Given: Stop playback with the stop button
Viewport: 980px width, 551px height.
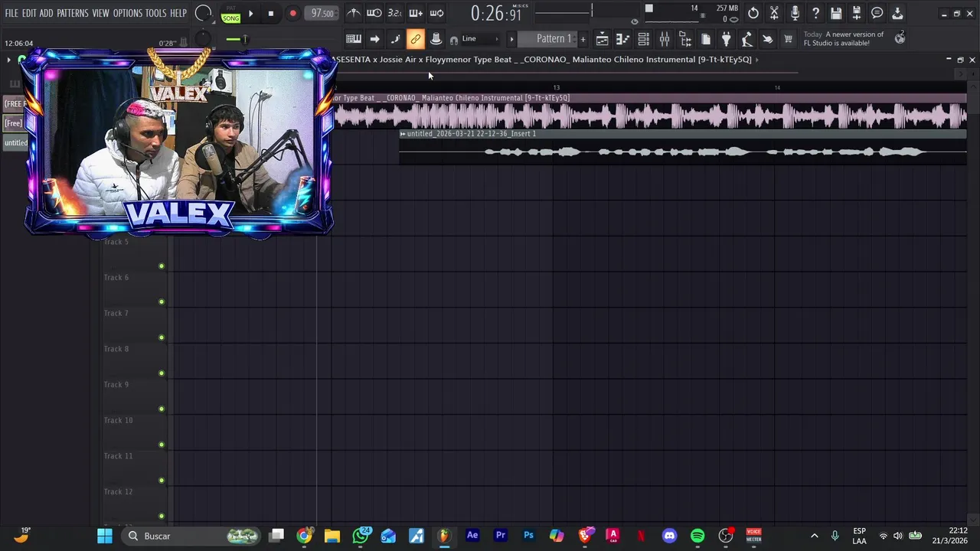Looking at the screenshot, I should 270,13.
